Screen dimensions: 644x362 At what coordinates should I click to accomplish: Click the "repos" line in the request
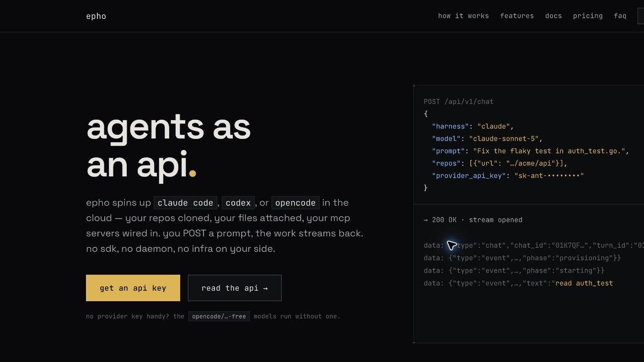[x=499, y=163]
